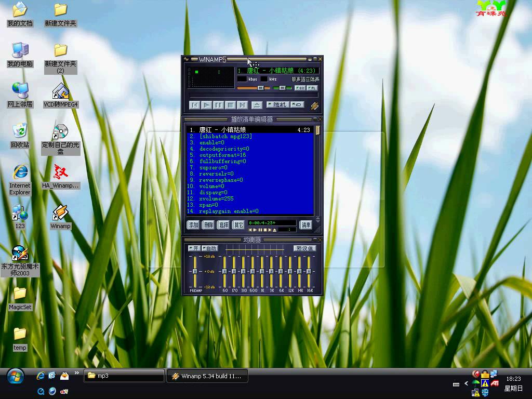Select playlist entry volume=0
Image resolution: width=532 pixels, height=399 pixels.
(x=250, y=186)
